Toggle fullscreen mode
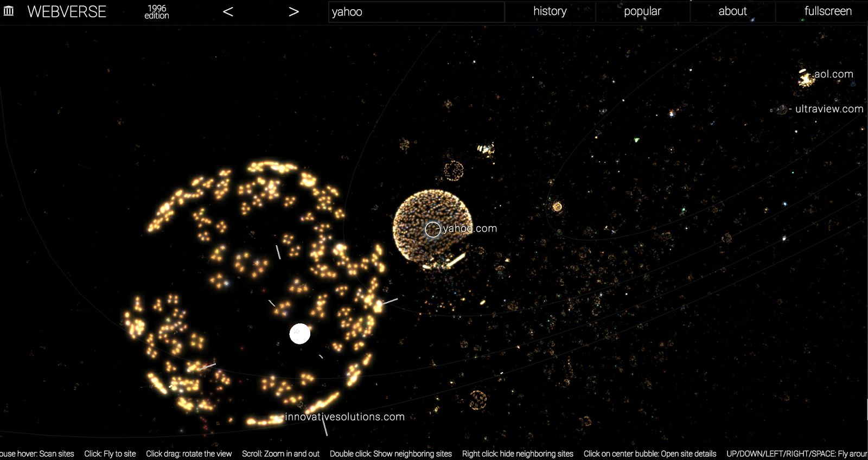The height and width of the screenshot is (460, 868). (827, 11)
